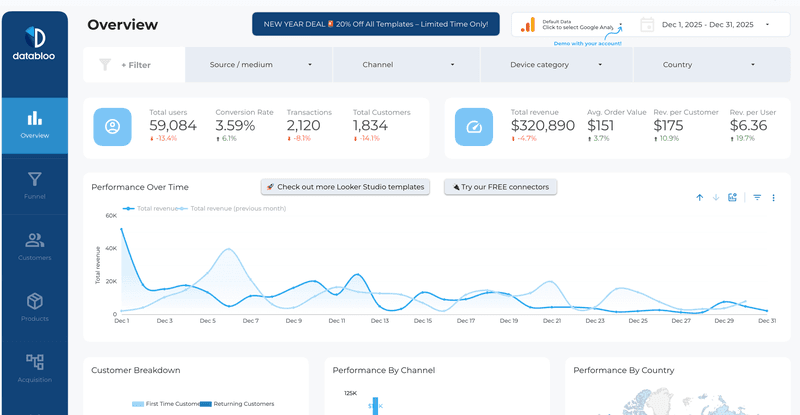Click Try our FREE connectors button

point(500,187)
